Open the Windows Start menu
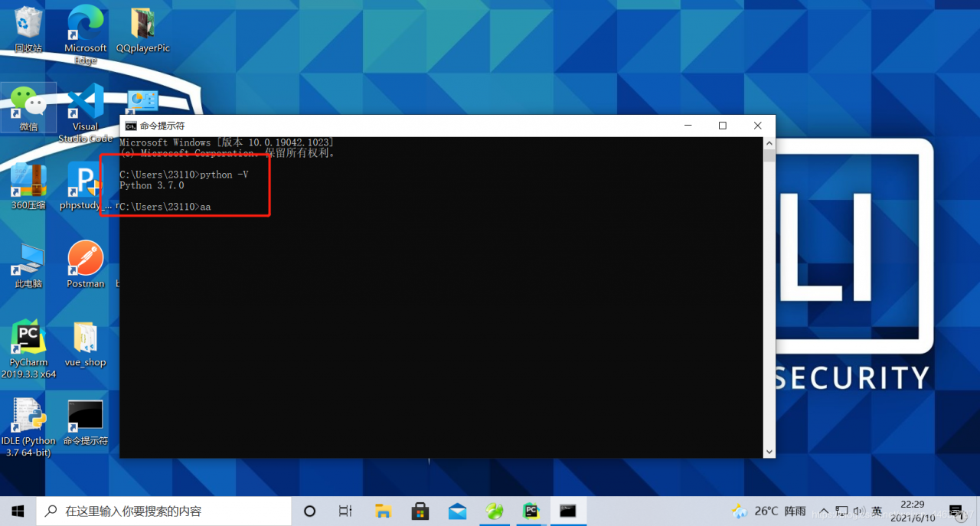 18,511
